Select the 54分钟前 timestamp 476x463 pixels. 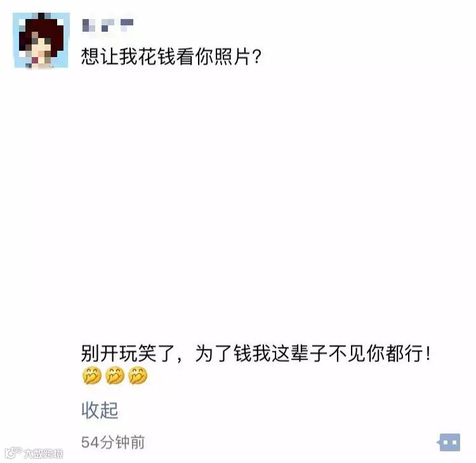[x=113, y=442]
